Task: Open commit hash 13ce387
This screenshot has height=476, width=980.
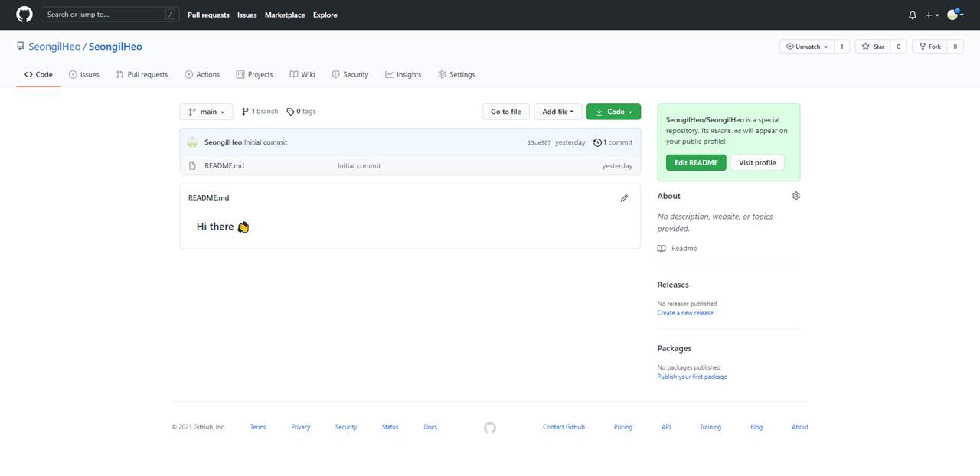Action: click(x=539, y=143)
